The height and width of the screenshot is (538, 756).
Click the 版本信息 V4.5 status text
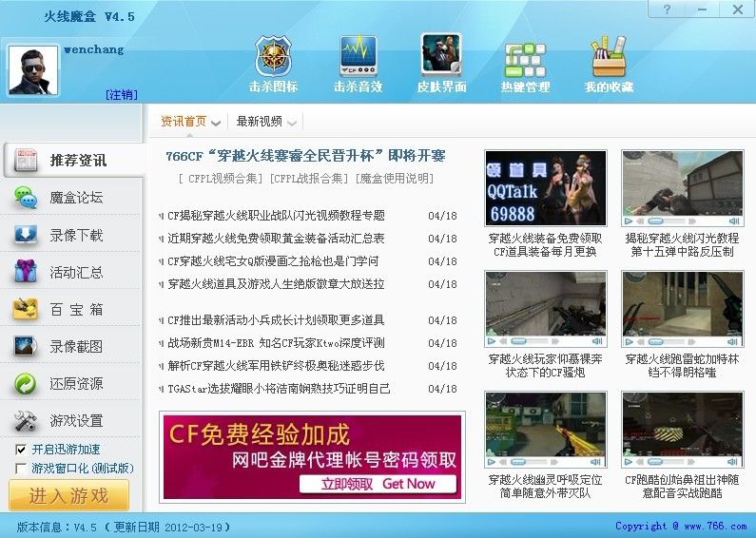point(123,527)
